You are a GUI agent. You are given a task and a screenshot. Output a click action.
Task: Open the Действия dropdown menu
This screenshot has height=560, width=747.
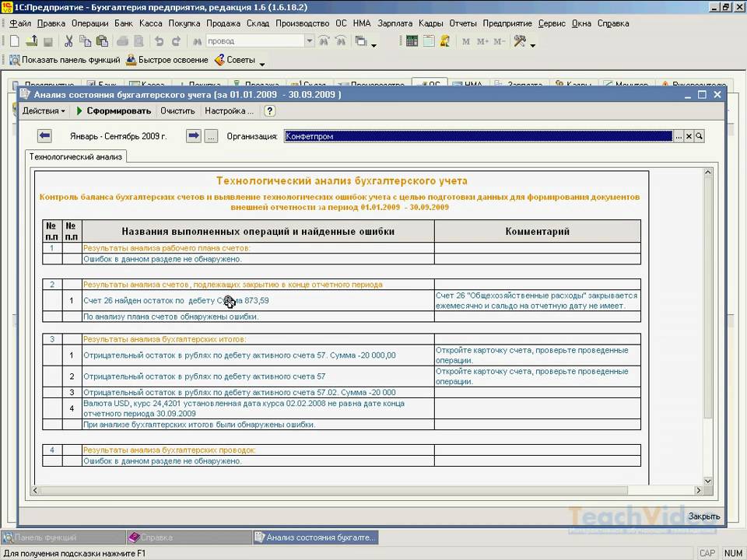[44, 111]
